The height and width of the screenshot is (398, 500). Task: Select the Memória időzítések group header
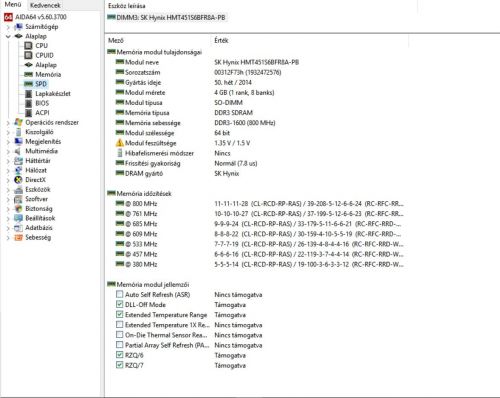click(139, 193)
